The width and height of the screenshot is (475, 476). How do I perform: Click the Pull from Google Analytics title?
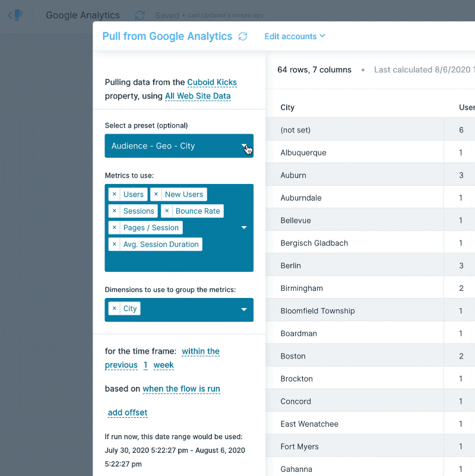click(x=167, y=36)
